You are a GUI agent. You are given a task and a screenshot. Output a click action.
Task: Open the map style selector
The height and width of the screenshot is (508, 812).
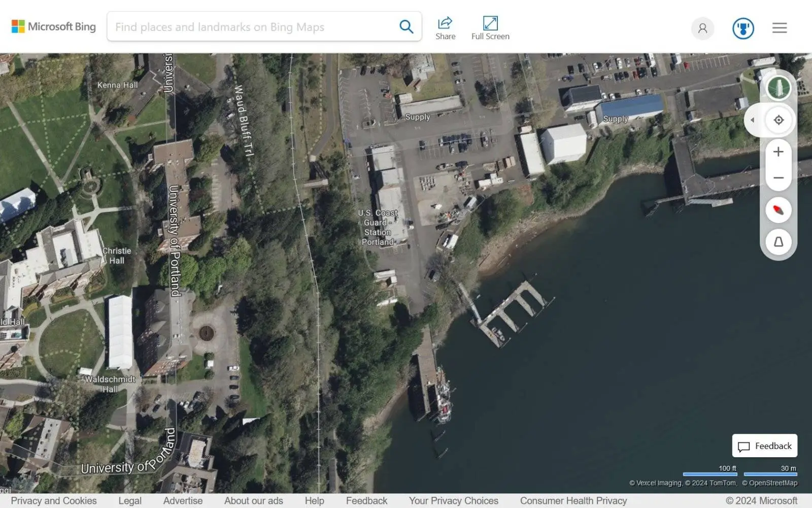tap(779, 88)
